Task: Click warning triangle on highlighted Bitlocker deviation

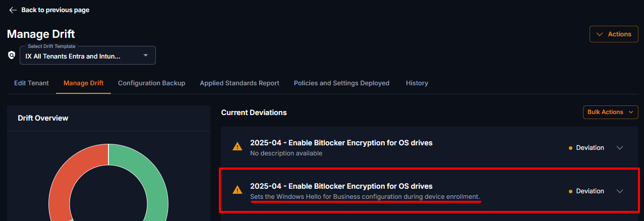Action: (237, 190)
